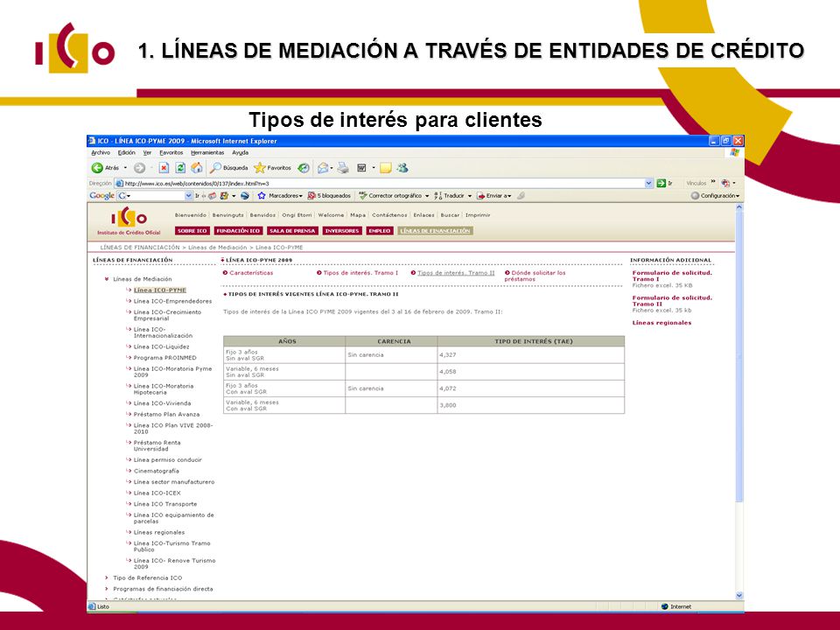Click SALA DE PRENSA nav button

tap(292, 231)
